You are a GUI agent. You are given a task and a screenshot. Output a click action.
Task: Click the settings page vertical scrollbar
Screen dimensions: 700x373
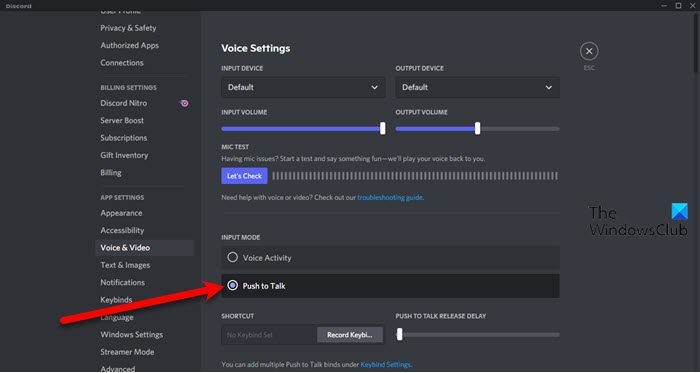point(697,42)
